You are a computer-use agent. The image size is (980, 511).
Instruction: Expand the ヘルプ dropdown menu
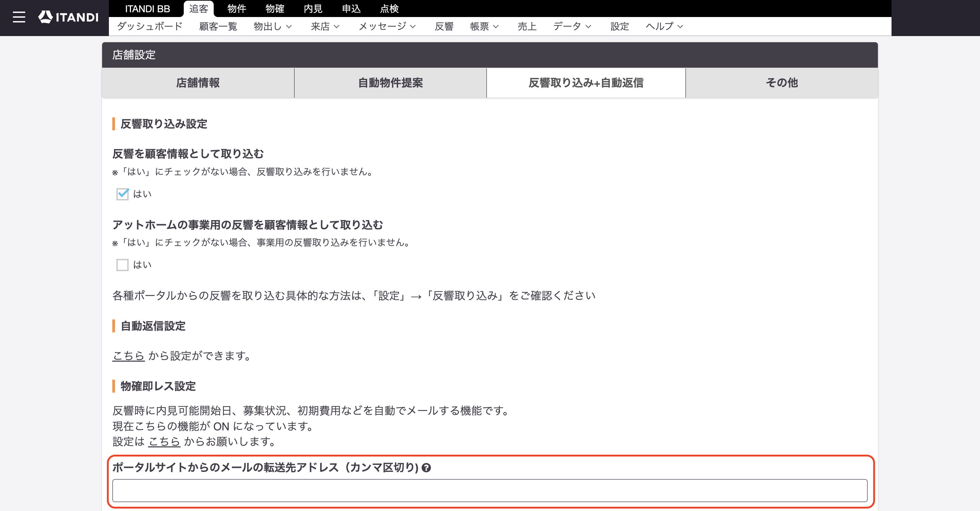point(664,26)
